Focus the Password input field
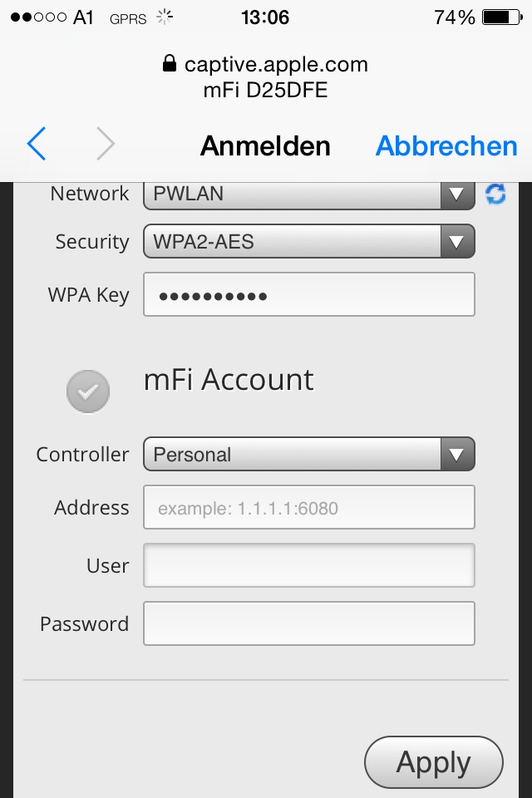 pos(309,624)
